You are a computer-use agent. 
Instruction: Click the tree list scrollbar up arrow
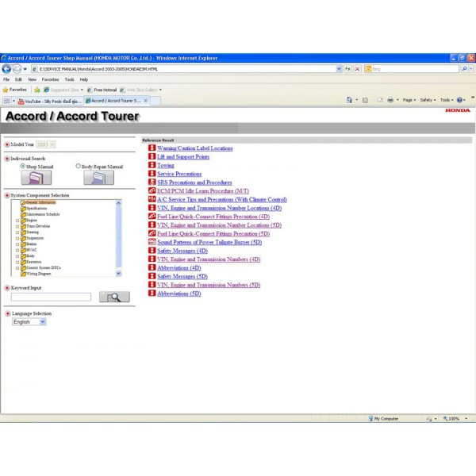(x=118, y=203)
